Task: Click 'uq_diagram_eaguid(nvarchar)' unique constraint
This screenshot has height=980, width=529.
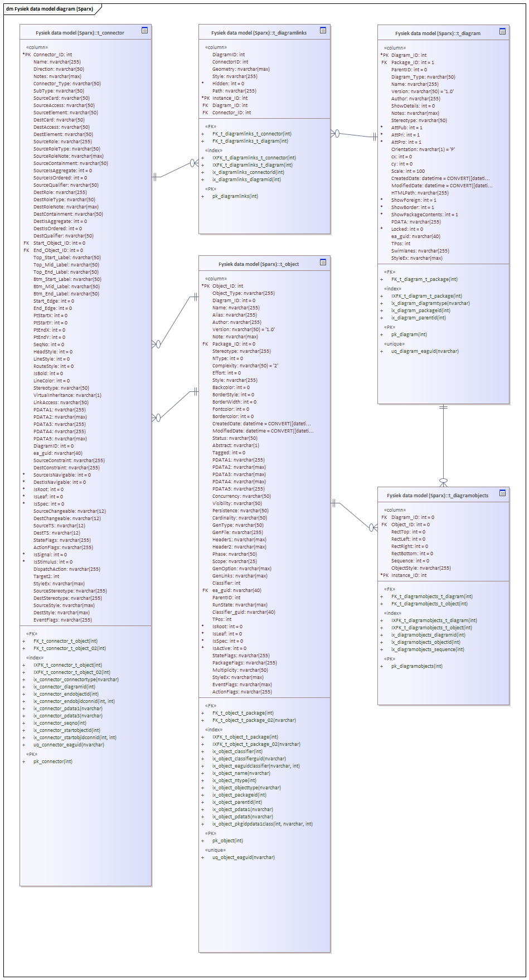Action: [425, 351]
